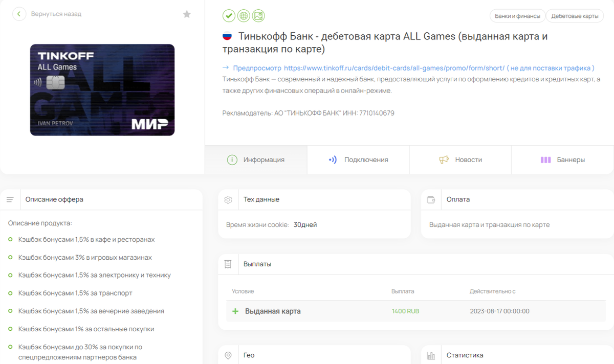Image resolution: width=614 pixels, height=364 pixels.
Task: Click the Действительно с column header
Action: (x=492, y=291)
